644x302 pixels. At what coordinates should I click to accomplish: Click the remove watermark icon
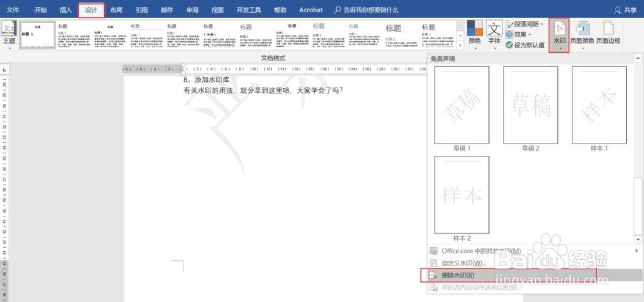pyautogui.click(x=433, y=276)
